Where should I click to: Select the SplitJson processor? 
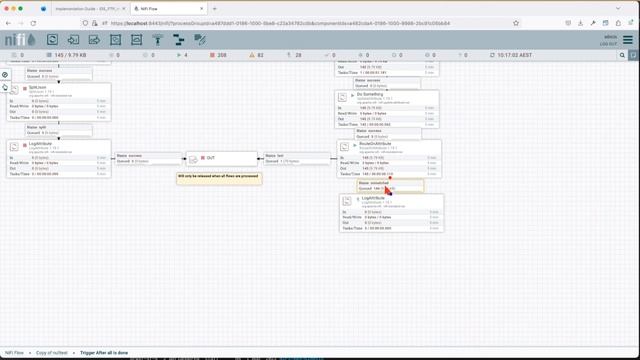coord(59,102)
